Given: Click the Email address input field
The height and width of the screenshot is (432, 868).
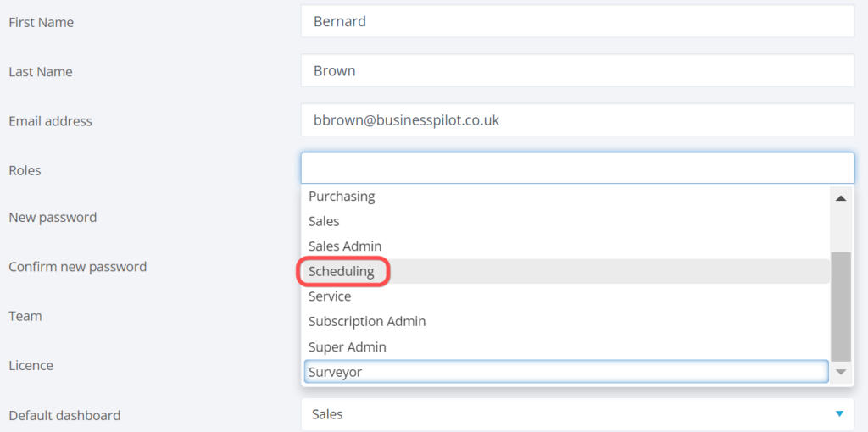Looking at the screenshot, I should coord(576,120).
